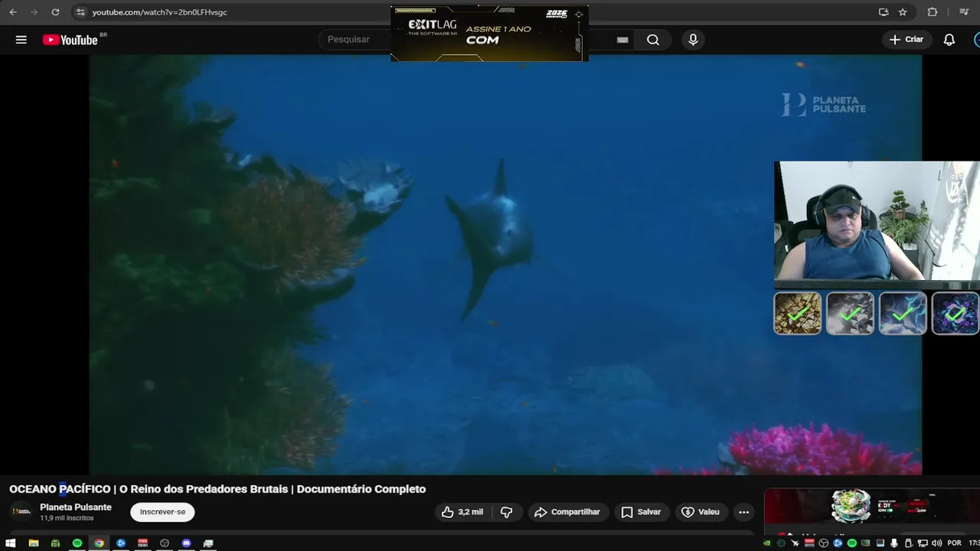980x551 pixels.
Task: Click the search magnifier button
Action: pyautogui.click(x=653, y=40)
